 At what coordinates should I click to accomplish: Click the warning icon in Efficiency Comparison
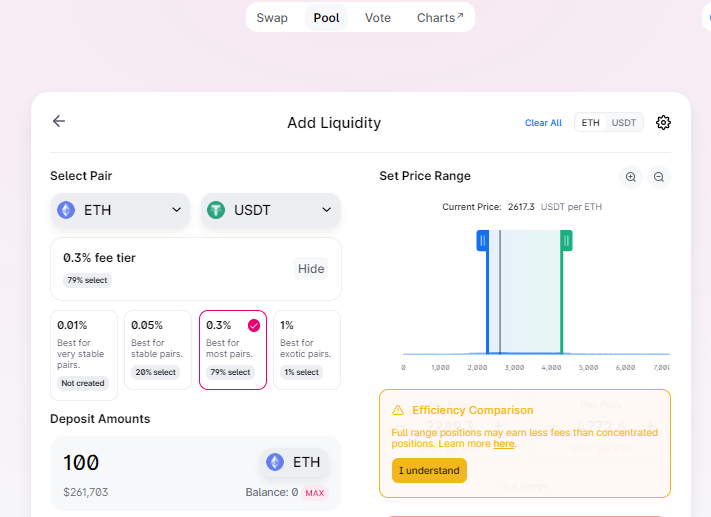[x=398, y=410]
